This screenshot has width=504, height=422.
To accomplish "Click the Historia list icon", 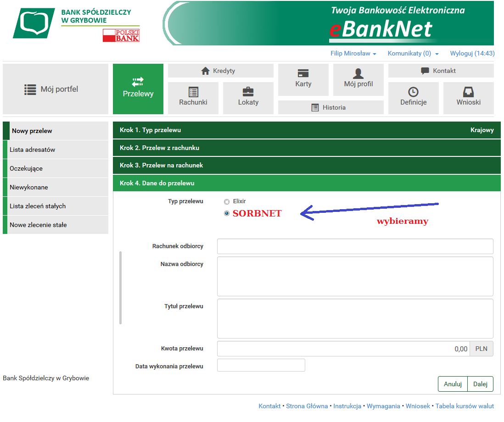I will click(x=315, y=108).
